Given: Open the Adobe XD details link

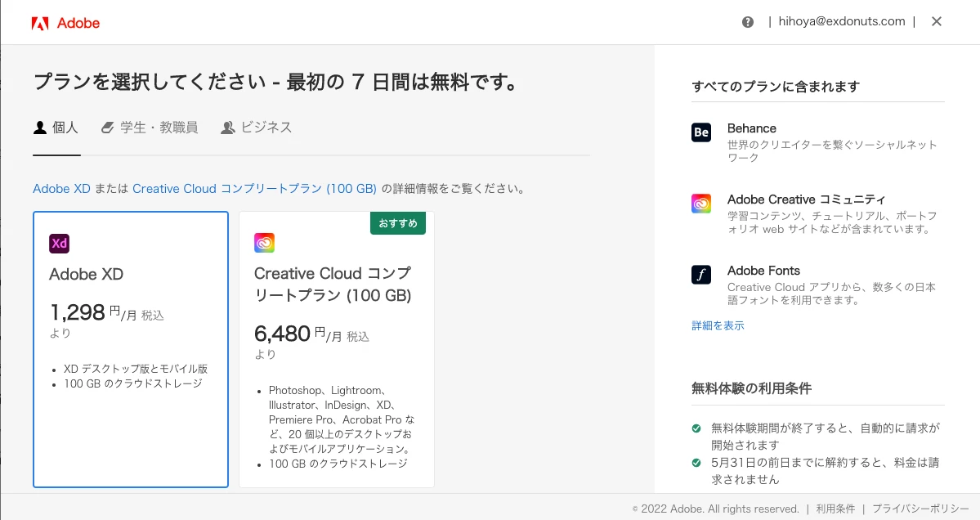Looking at the screenshot, I should 61,189.
